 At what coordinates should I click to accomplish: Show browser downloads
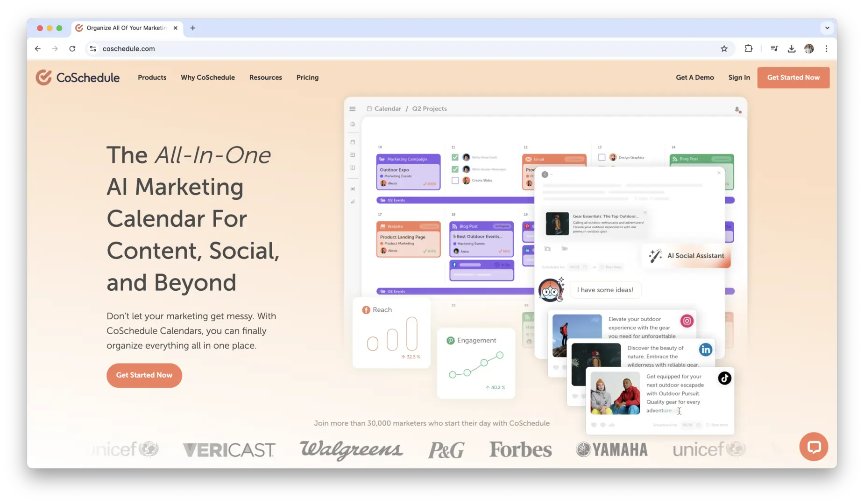tap(792, 49)
